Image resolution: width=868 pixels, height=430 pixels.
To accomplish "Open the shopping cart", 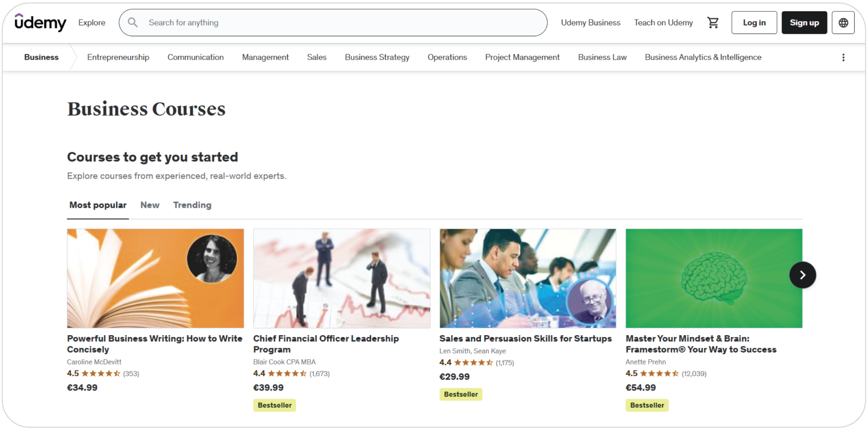I will click(713, 22).
